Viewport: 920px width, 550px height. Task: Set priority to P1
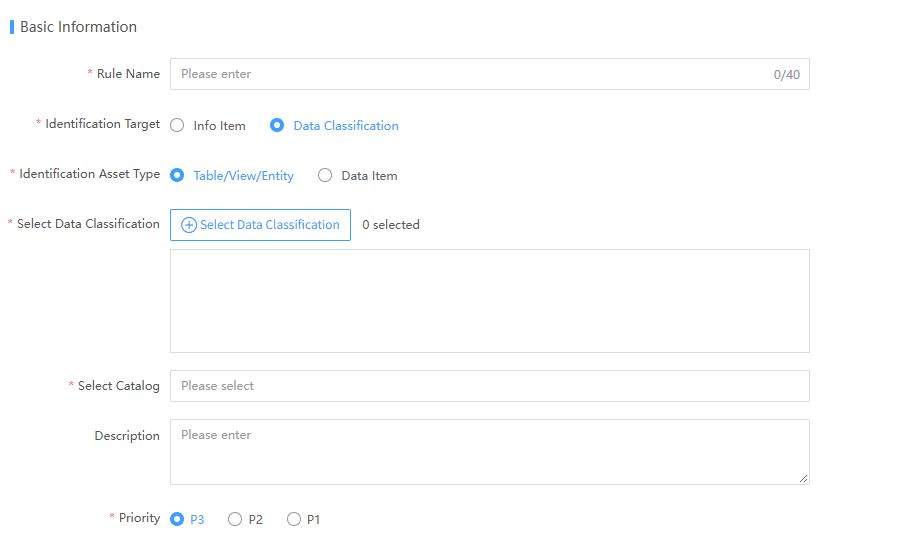(293, 519)
